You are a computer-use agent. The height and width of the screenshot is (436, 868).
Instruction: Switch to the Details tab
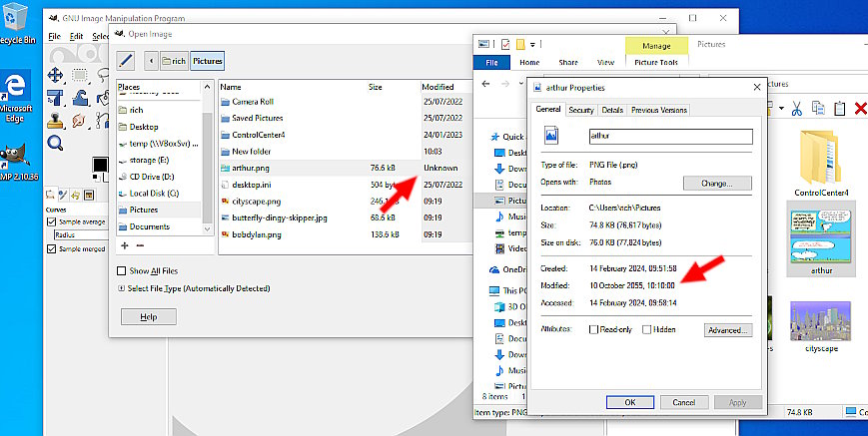[x=612, y=110]
